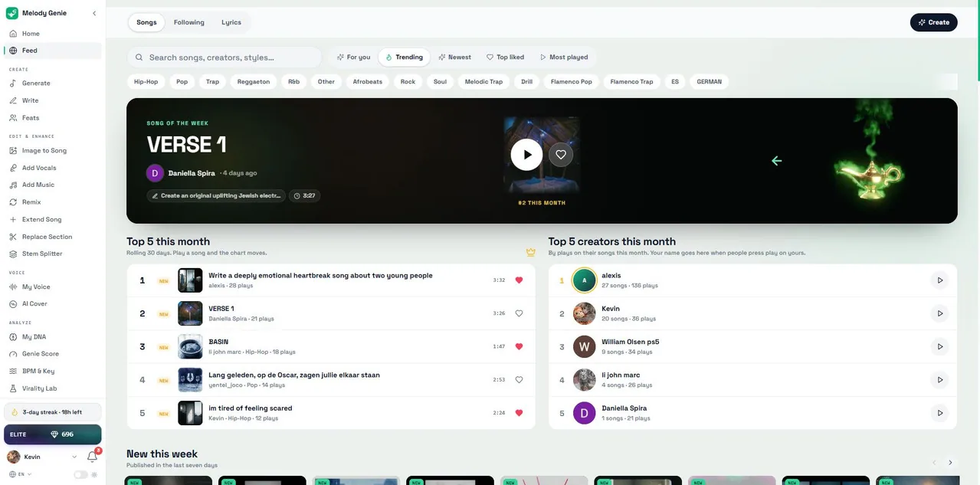This screenshot has height=485, width=980.
Task: Open Replace Section in the sidebar
Action: [x=53, y=237]
